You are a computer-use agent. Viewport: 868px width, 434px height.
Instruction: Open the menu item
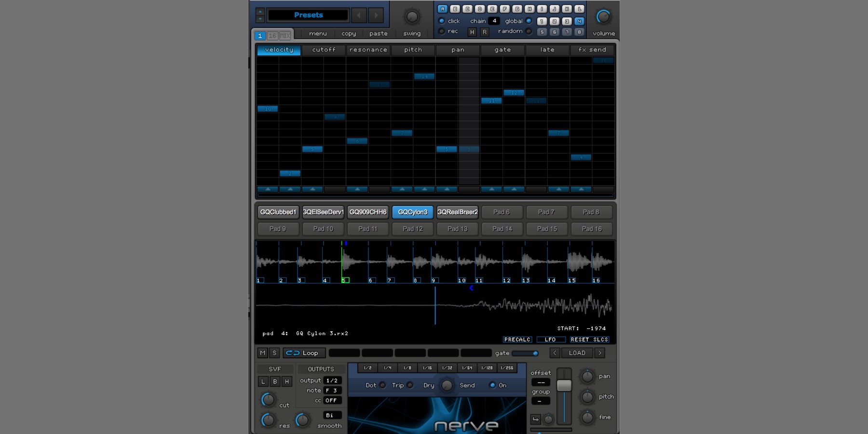click(x=318, y=34)
